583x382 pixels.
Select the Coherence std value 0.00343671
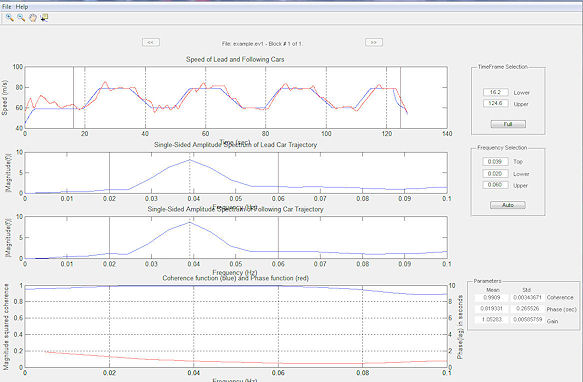[527, 298]
